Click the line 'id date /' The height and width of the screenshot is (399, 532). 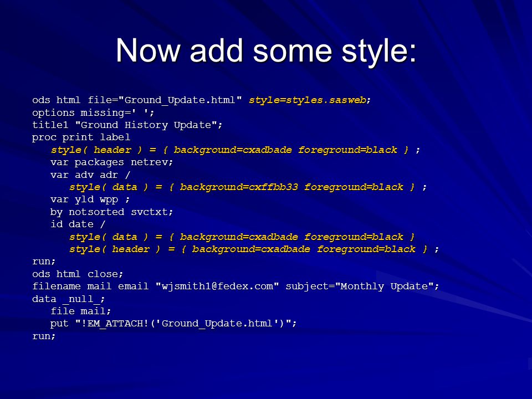point(78,224)
